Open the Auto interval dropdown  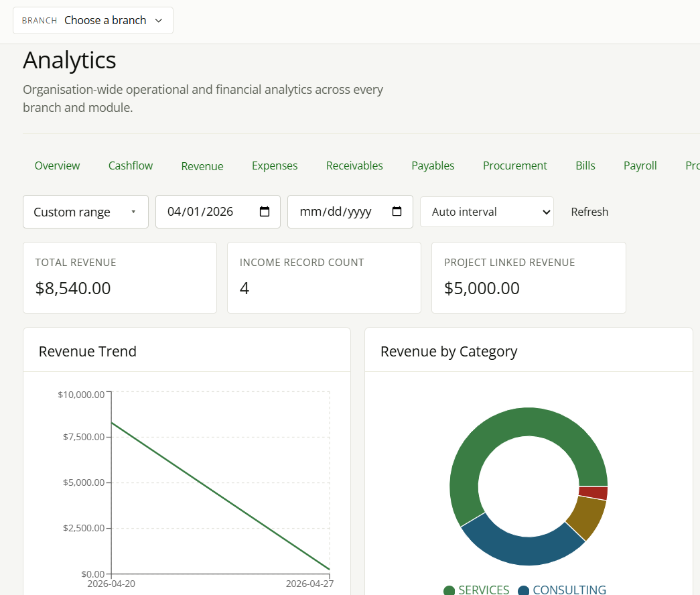pos(486,212)
